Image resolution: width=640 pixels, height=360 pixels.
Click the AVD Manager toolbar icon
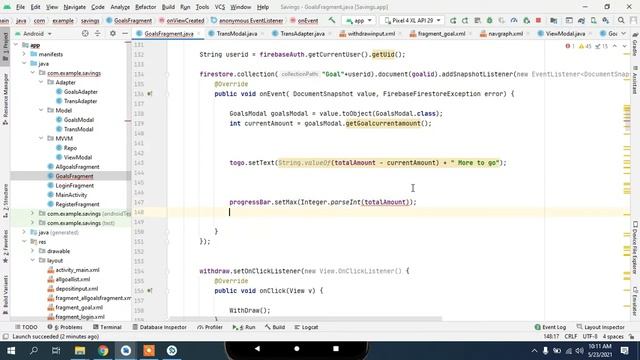[593, 20]
